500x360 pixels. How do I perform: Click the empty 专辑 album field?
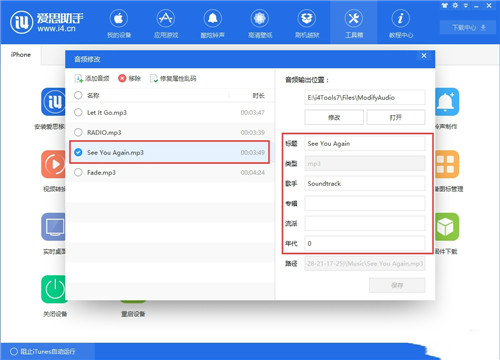[x=365, y=203]
